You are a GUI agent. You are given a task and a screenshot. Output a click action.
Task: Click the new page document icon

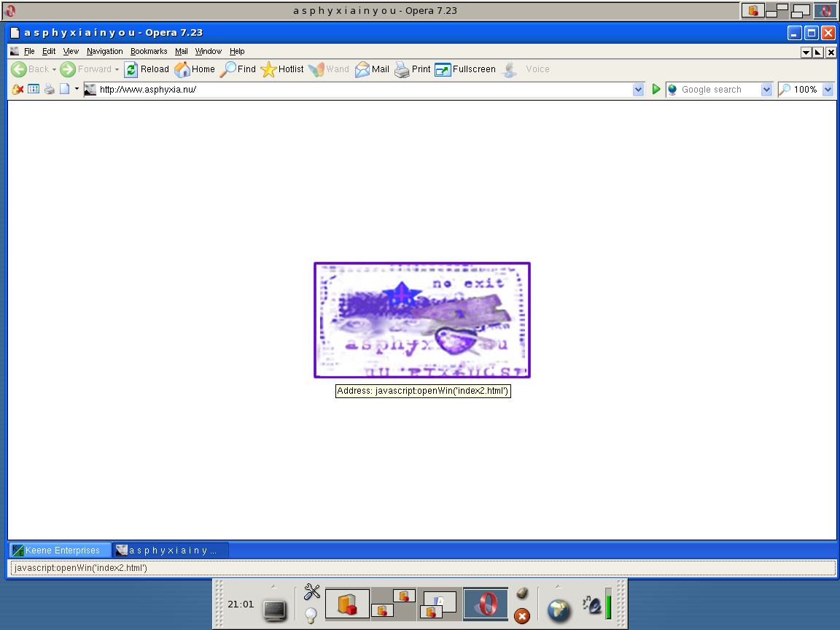(64, 89)
